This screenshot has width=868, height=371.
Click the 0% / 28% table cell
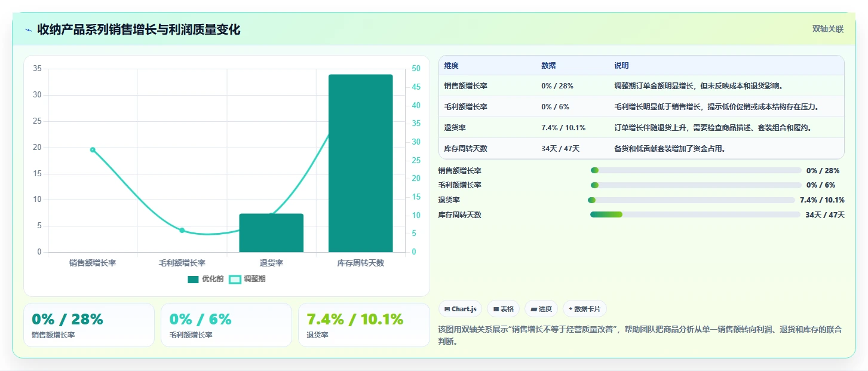coord(557,86)
